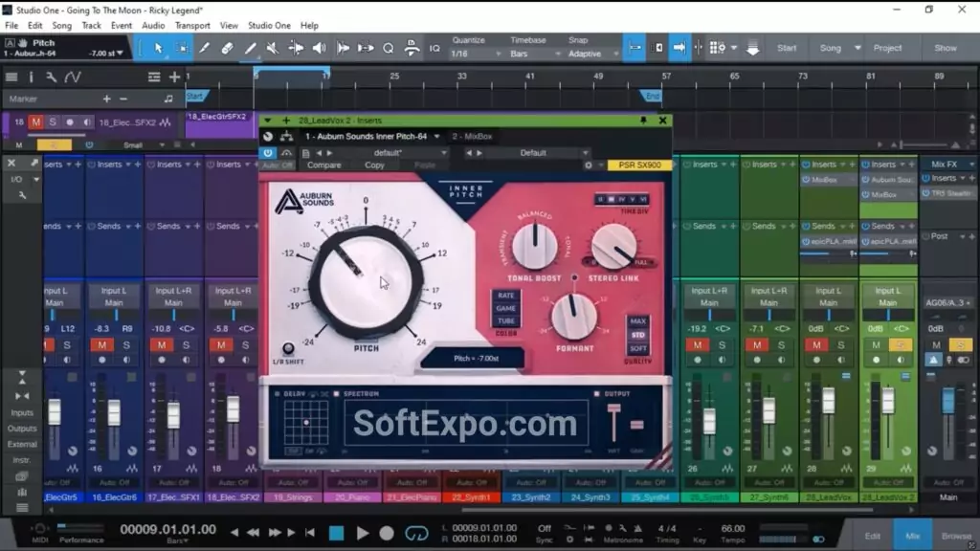Select the Eraser tool
980x551 pixels.
[x=227, y=46]
